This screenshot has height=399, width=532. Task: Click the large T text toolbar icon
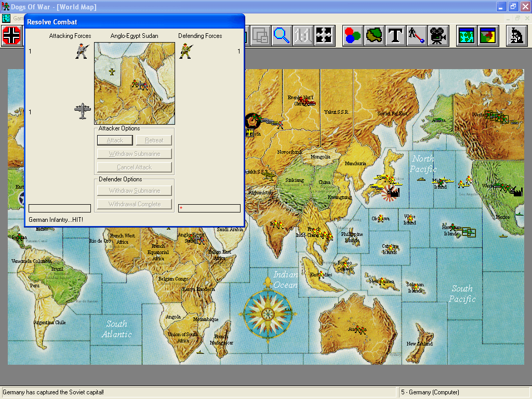pos(395,35)
